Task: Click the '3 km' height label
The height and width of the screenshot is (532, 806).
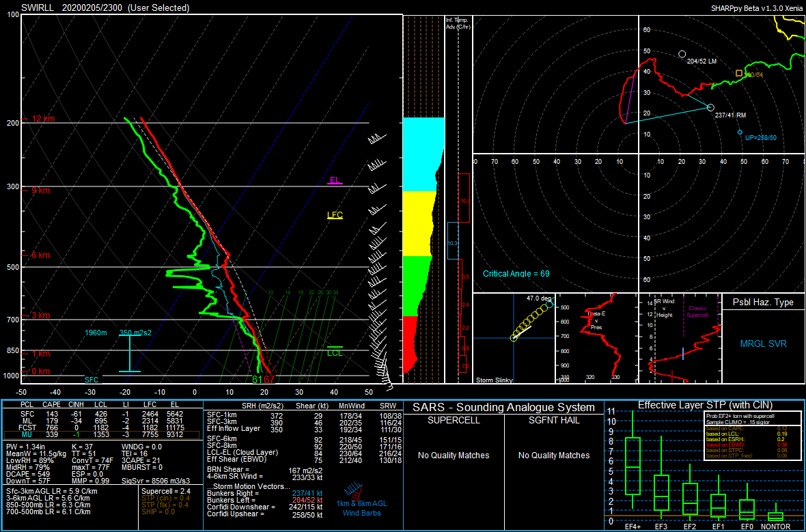Action: click(x=39, y=316)
